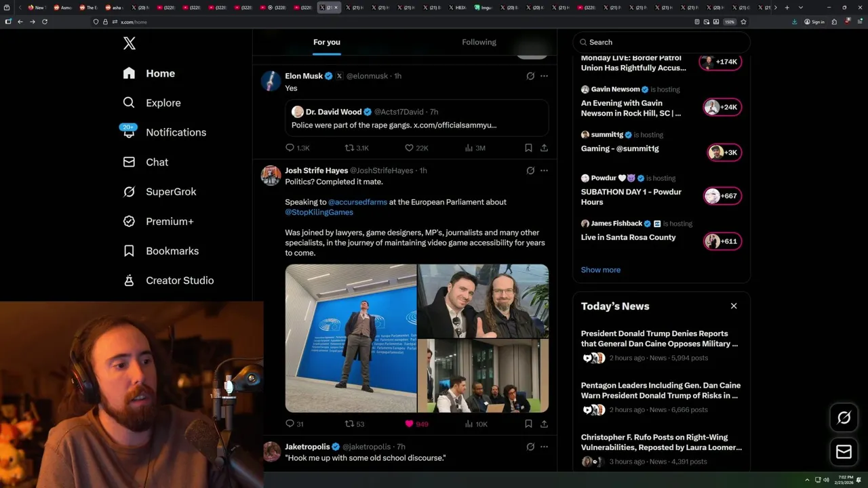This screenshot has width=868, height=488.
Task: Switch to the Following tab
Action: [479, 42]
